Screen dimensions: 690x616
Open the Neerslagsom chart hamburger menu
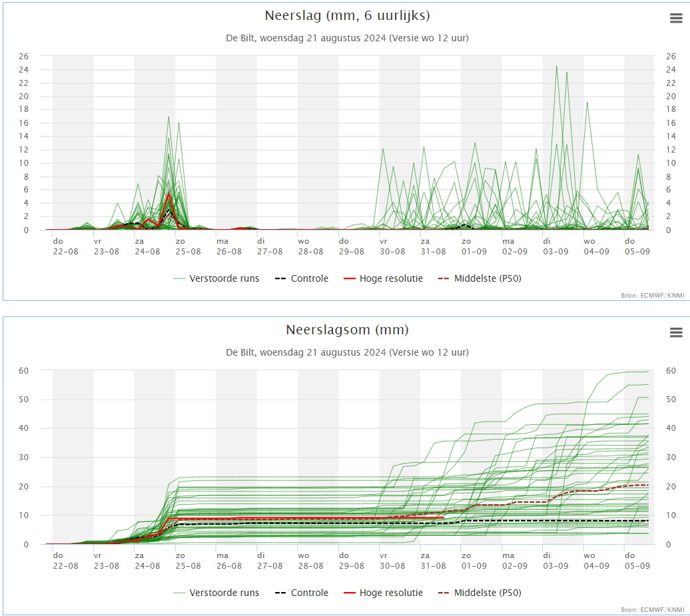click(676, 332)
